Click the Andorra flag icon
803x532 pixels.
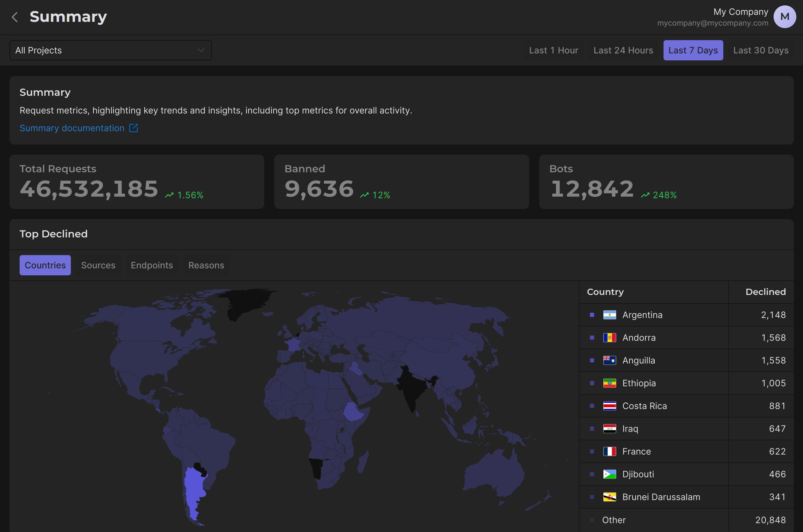tap(609, 338)
